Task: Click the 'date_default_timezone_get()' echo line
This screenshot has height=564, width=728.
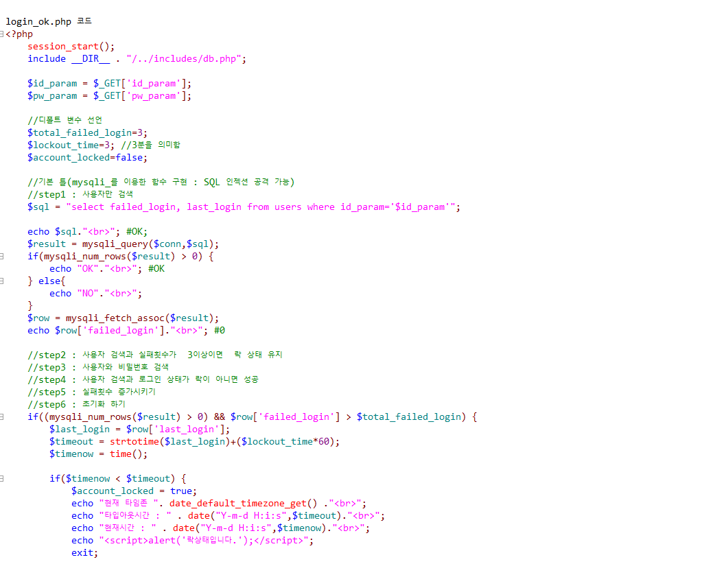Action: 219,503
